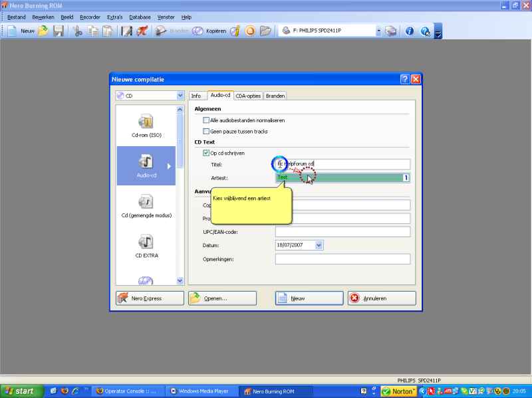Open the Venster menu
The height and width of the screenshot is (398, 532).
pos(166,17)
